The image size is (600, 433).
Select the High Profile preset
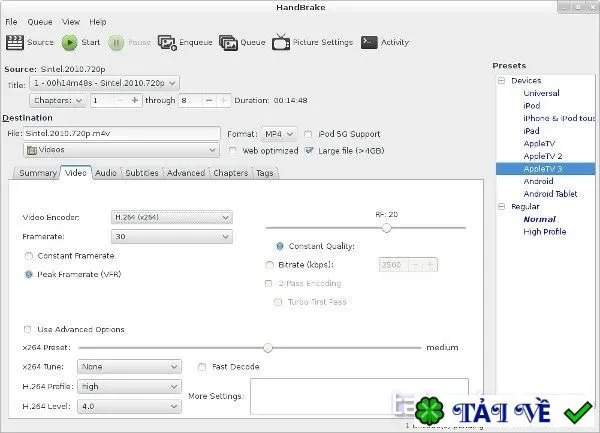(x=545, y=232)
